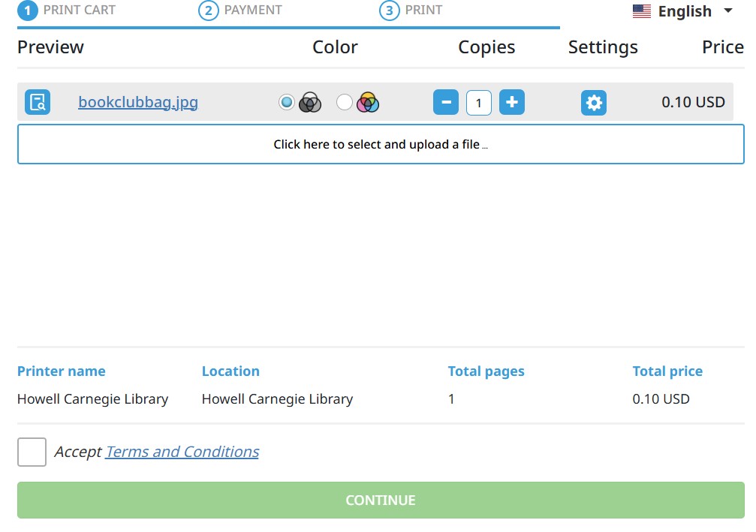Select the grayscale radio button
Screen dimensions: 756x532
[286, 102]
